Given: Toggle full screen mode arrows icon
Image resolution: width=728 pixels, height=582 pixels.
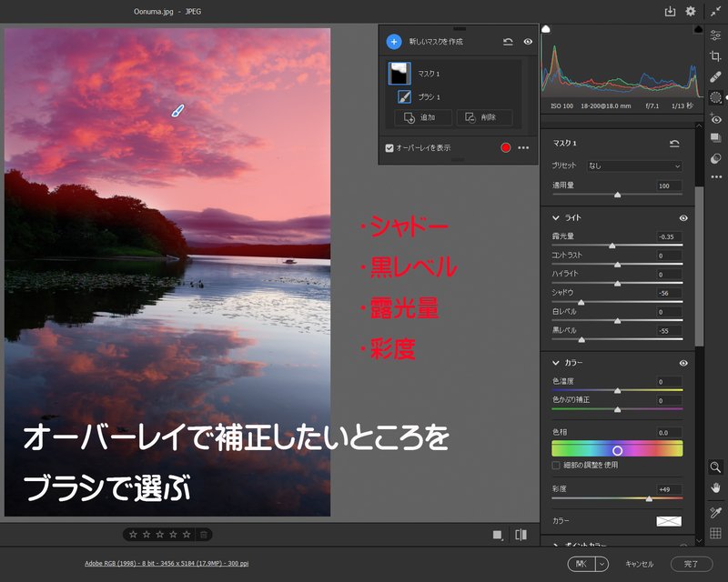Looking at the screenshot, I should [715, 12].
